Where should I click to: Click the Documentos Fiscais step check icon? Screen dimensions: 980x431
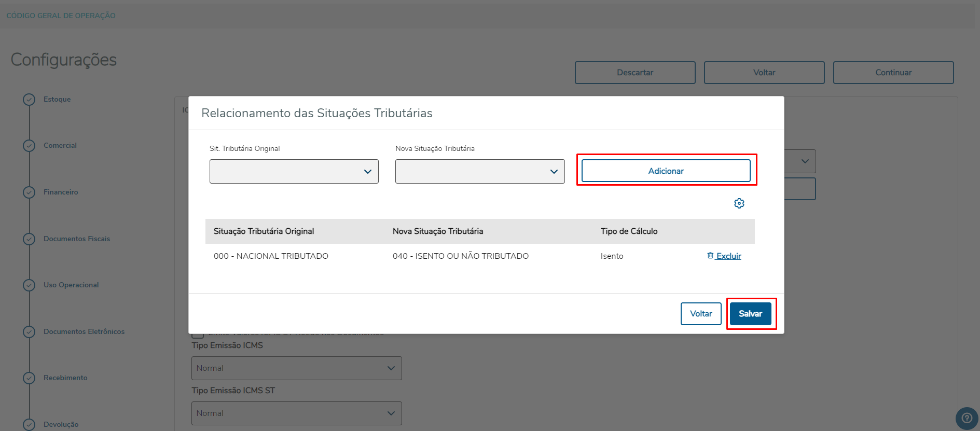(x=29, y=239)
